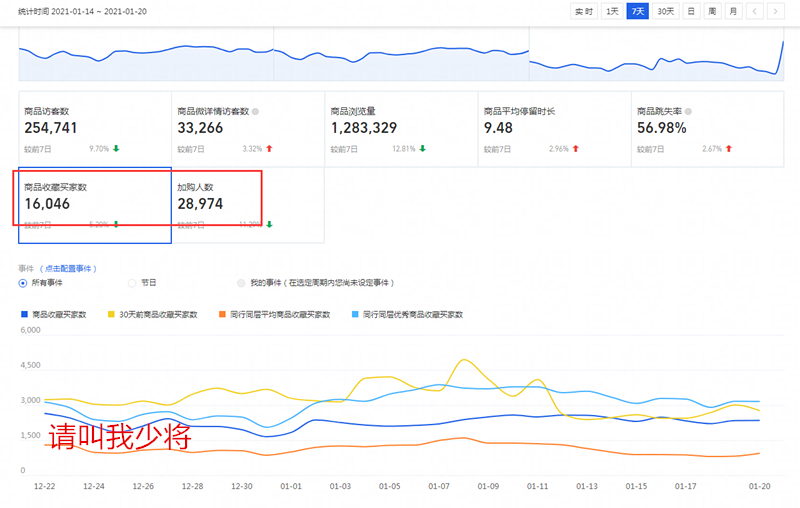This screenshot has width=800, height=508.
Task: Choose the 我的事件 radio option
Action: [241, 283]
